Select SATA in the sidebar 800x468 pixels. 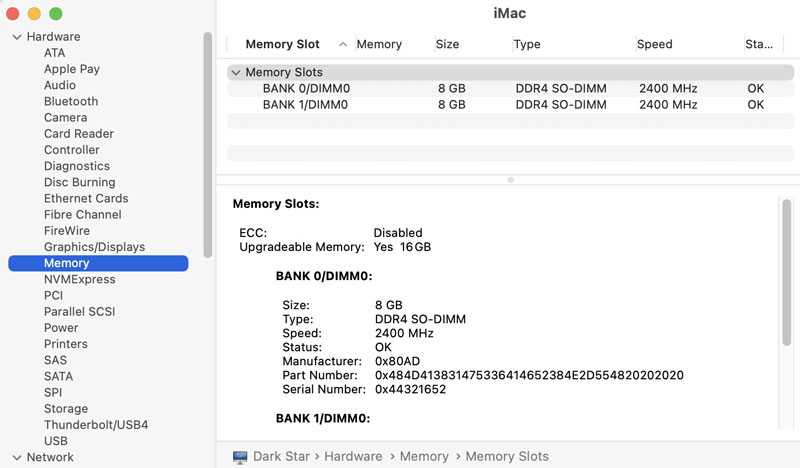click(x=58, y=377)
